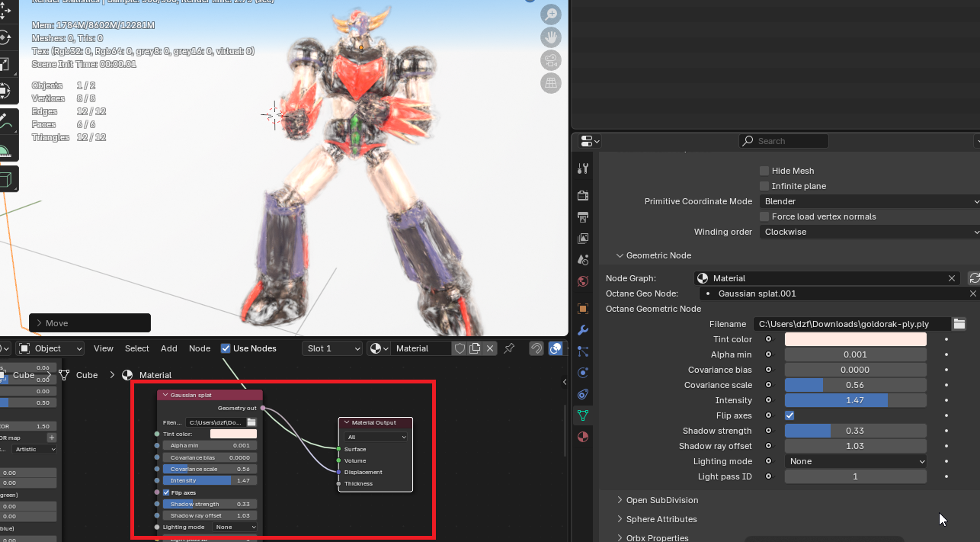
Task: Open the All target dropdown in Material Output
Action: coord(376,438)
